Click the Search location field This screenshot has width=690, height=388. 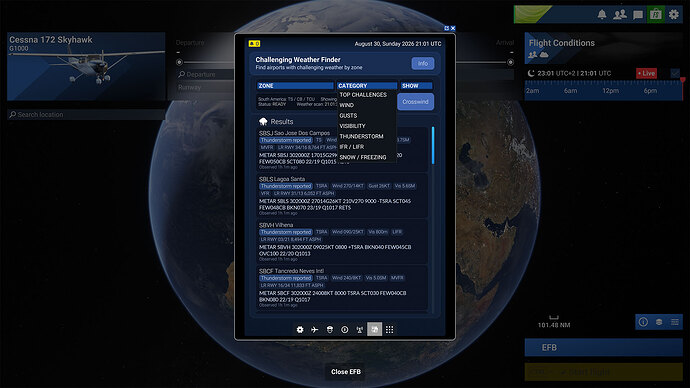[x=86, y=114]
